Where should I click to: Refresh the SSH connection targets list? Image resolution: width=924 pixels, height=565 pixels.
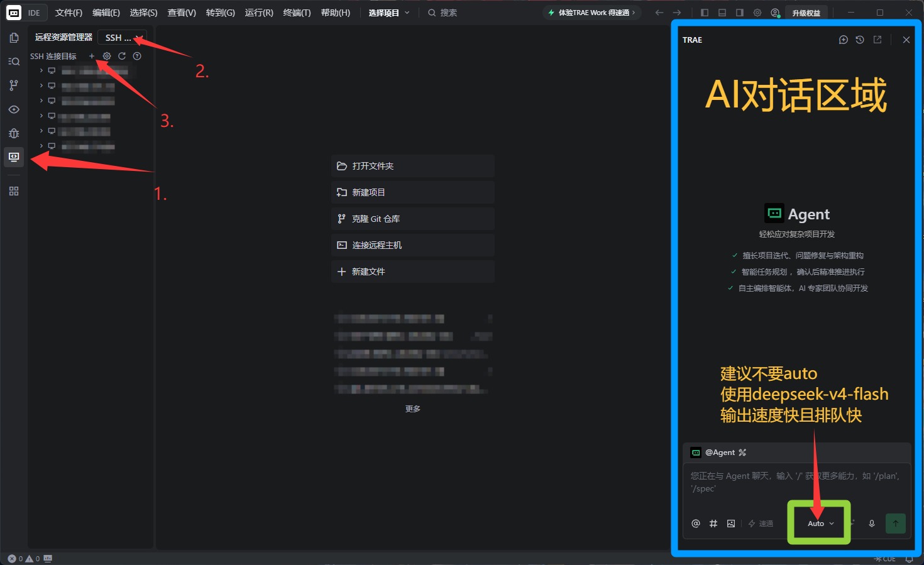pyautogui.click(x=122, y=56)
